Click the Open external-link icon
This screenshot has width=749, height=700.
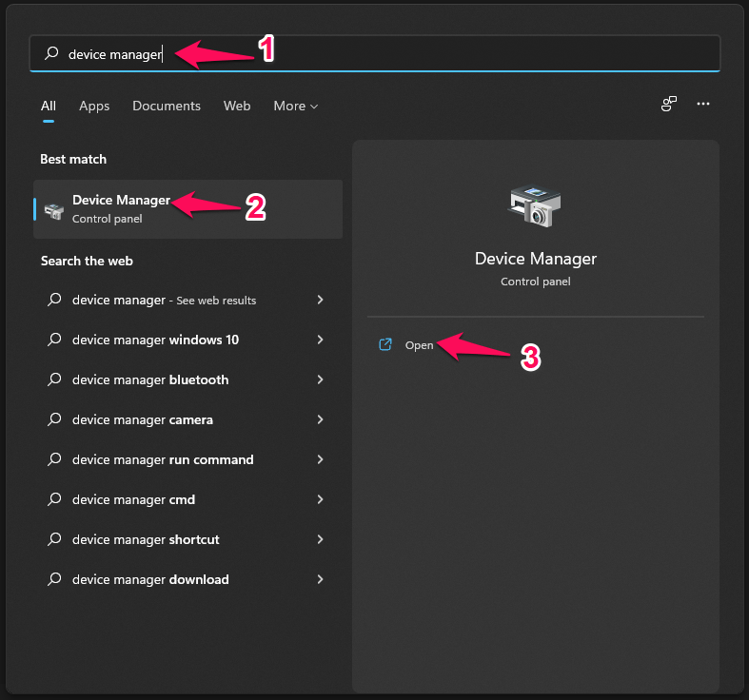pos(385,345)
